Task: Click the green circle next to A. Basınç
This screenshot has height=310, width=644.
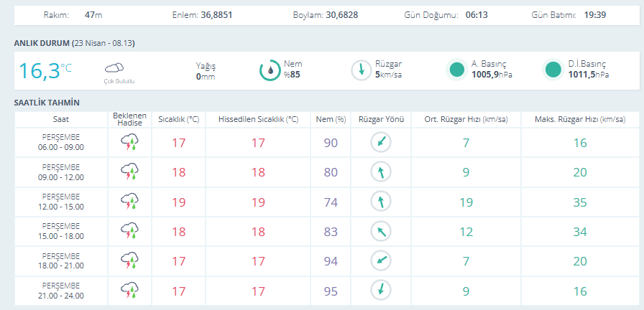Action: 456,70
